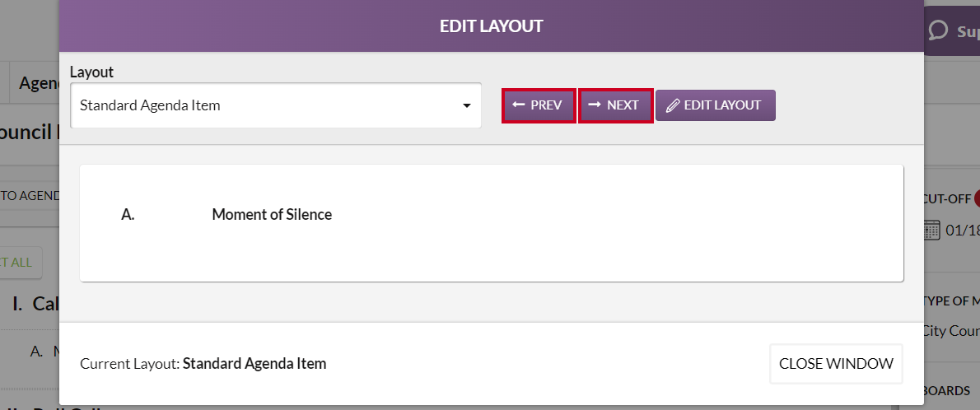Click the right arrow icon on NEXT
The width and height of the screenshot is (980, 410).
click(595, 105)
